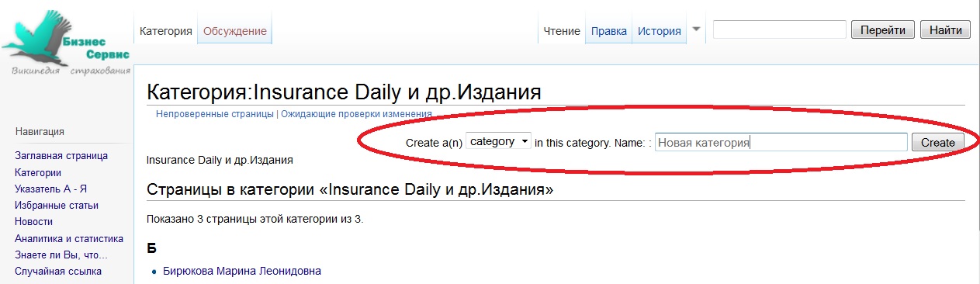Focus the wiki search field
Viewport: 980px width, 284px height.
779,29
